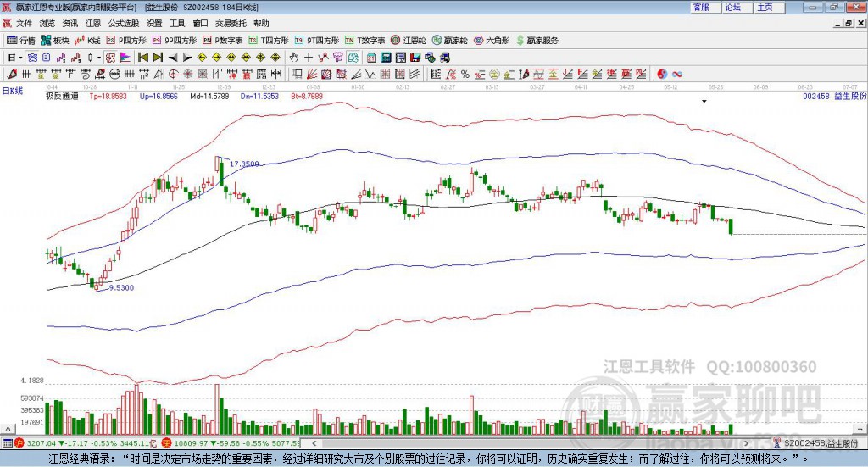Select the red fan lines tool

click(312, 74)
